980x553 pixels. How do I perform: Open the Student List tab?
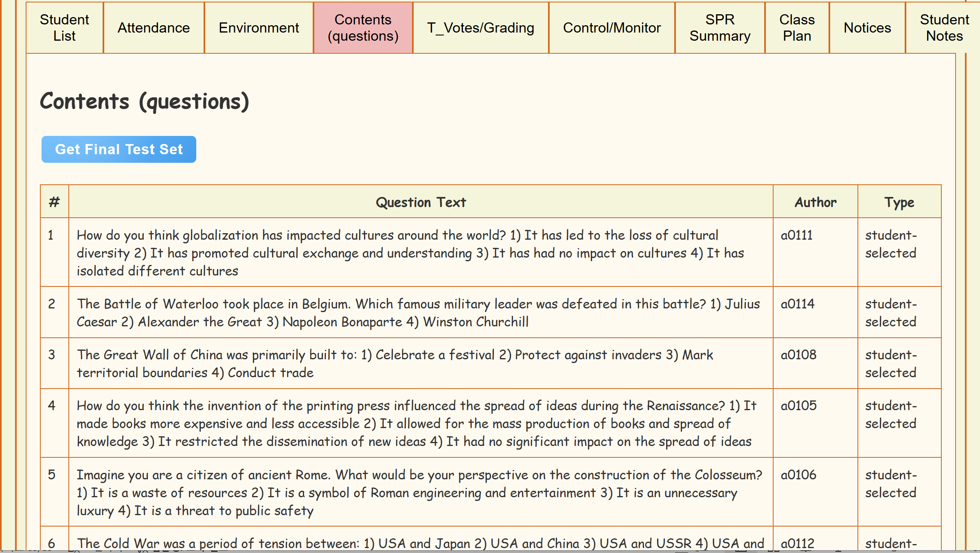point(64,28)
